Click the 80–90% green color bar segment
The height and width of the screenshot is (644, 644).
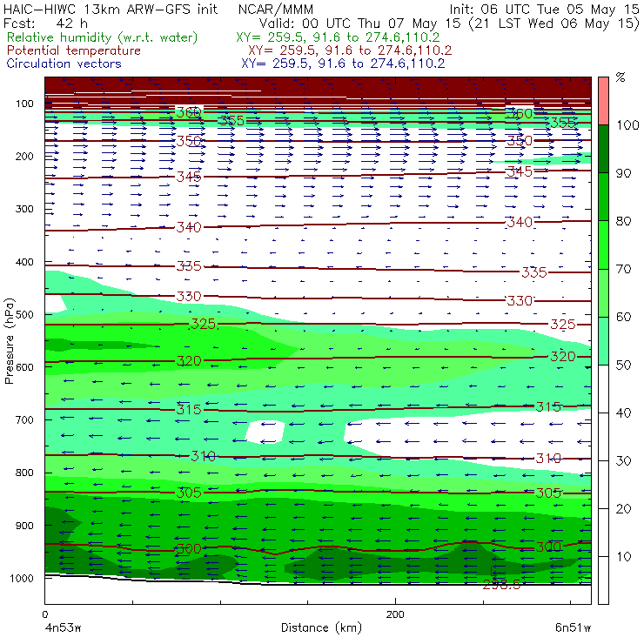pos(603,197)
